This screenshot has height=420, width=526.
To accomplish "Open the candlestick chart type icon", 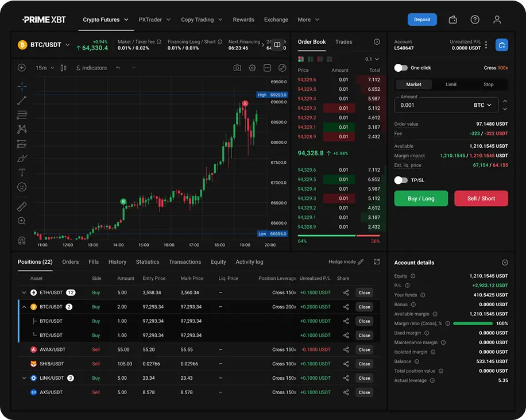I will pyautogui.click(x=63, y=68).
